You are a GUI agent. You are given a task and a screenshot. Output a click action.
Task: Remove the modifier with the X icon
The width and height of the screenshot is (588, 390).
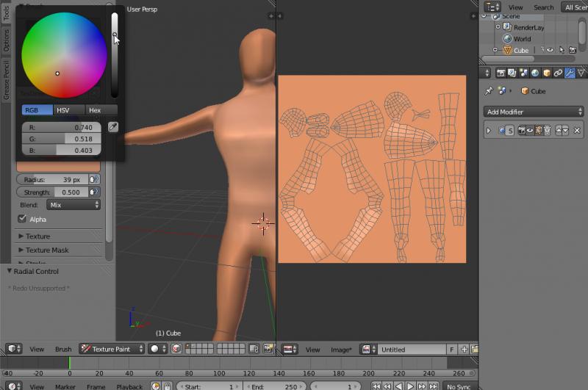[577, 131]
